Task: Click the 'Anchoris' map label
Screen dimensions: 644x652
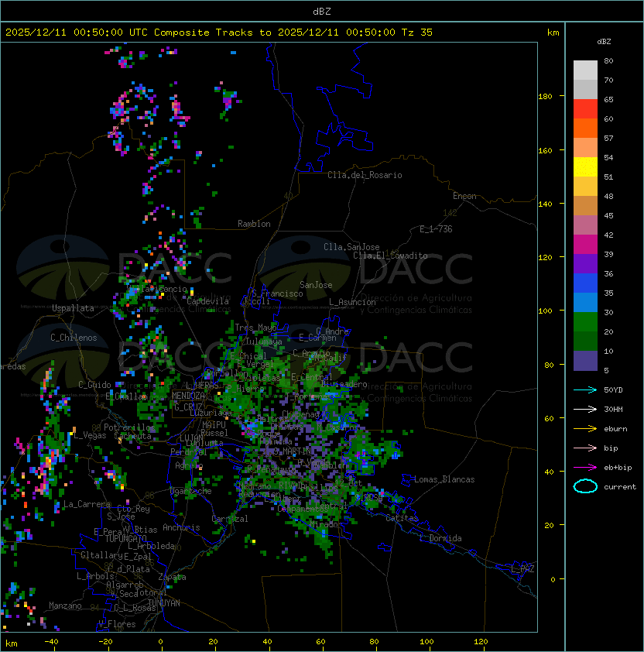Action: (x=181, y=527)
